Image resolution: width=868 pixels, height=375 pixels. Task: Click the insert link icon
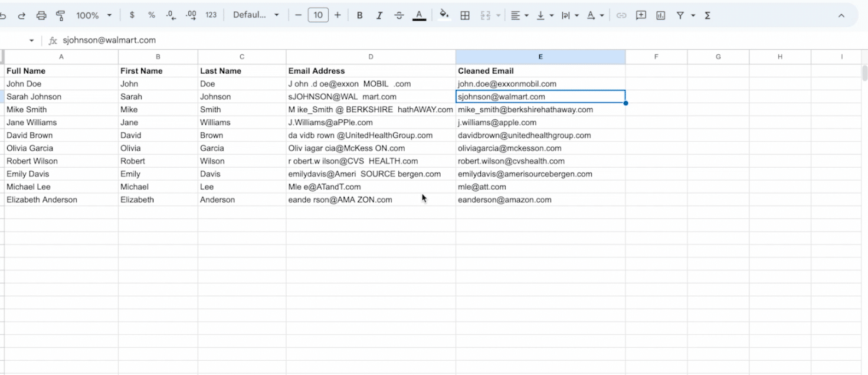pyautogui.click(x=621, y=15)
